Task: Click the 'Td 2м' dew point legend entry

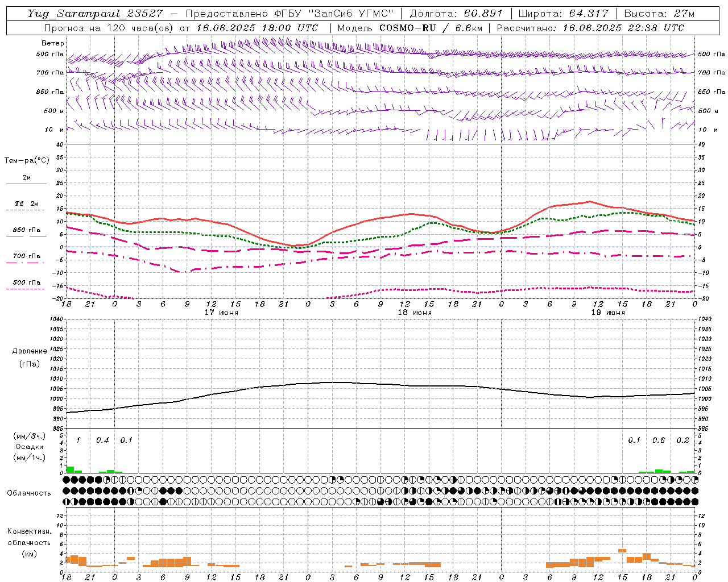Action: [x=27, y=203]
